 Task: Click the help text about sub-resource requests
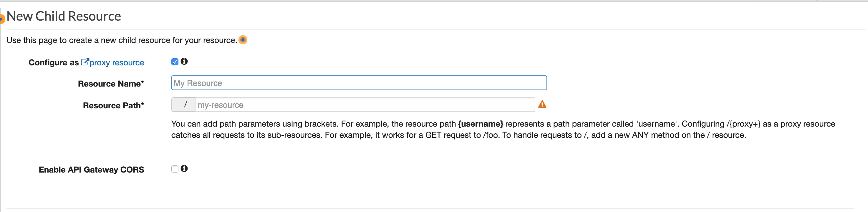pyautogui.click(x=458, y=135)
